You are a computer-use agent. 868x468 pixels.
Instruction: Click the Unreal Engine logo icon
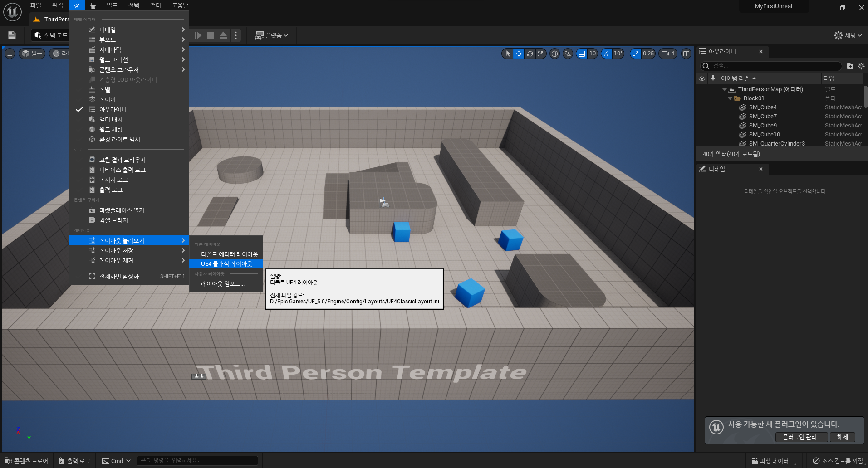(x=12, y=12)
